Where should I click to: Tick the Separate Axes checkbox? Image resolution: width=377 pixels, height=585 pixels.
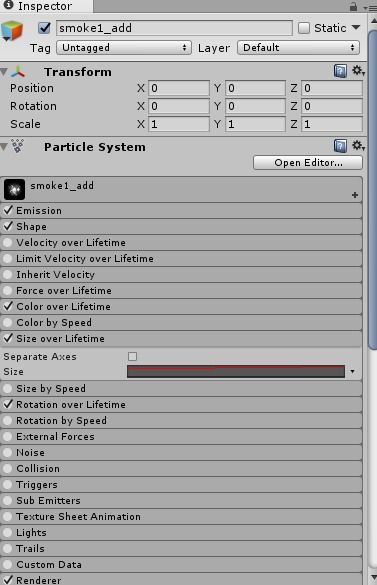click(x=132, y=356)
